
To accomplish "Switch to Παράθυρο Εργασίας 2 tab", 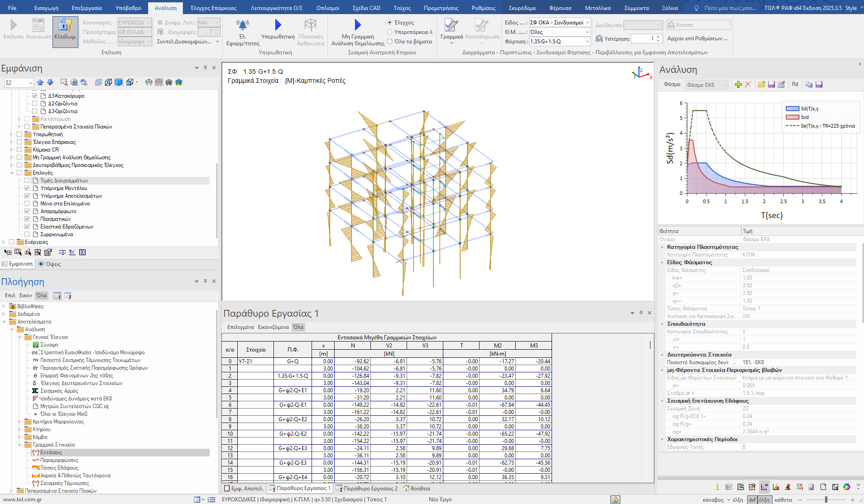I will pyautogui.click(x=367, y=489).
